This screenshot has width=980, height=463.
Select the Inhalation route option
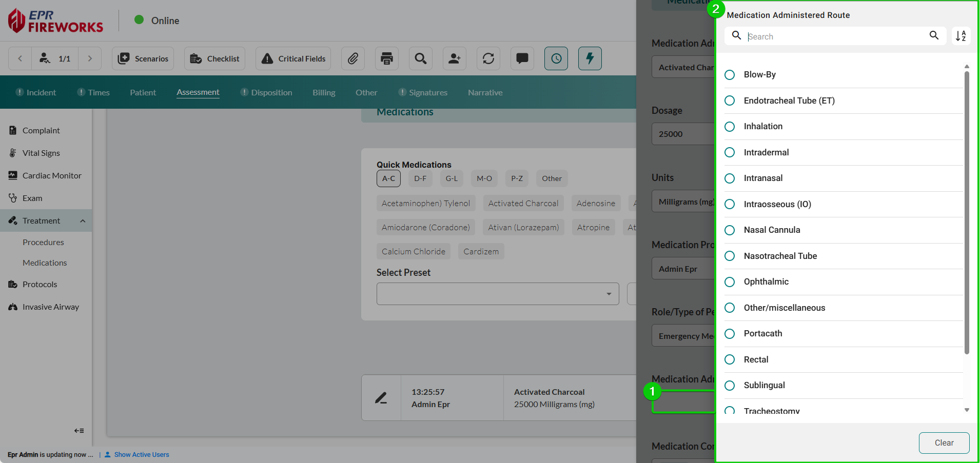coord(730,127)
